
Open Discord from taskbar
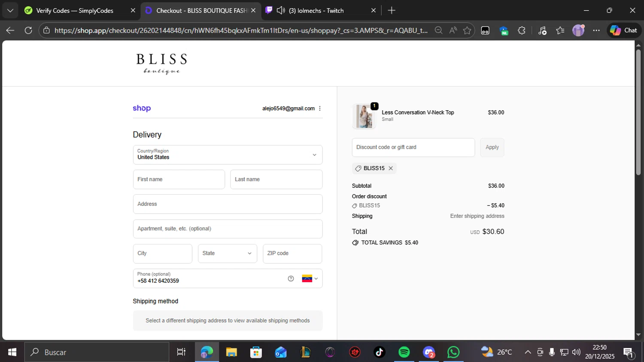[x=429, y=352]
